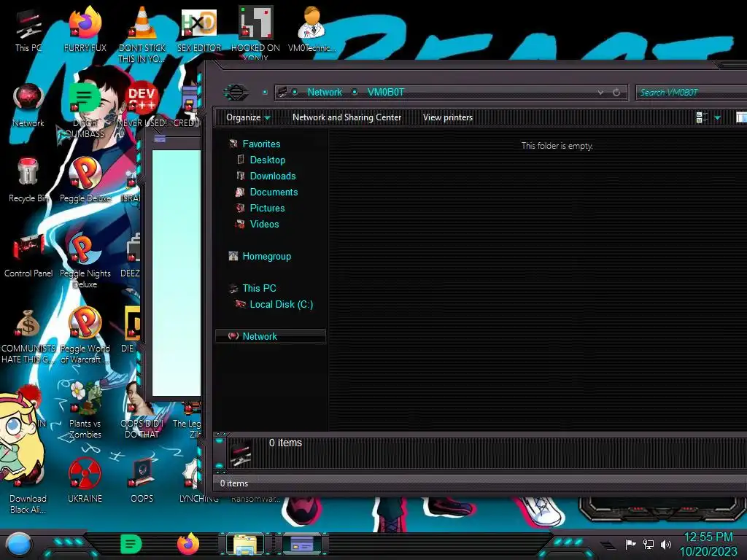
Task: Open the VLC shortcut DONT STICK THIS
Action: pyautogui.click(x=142, y=34)
